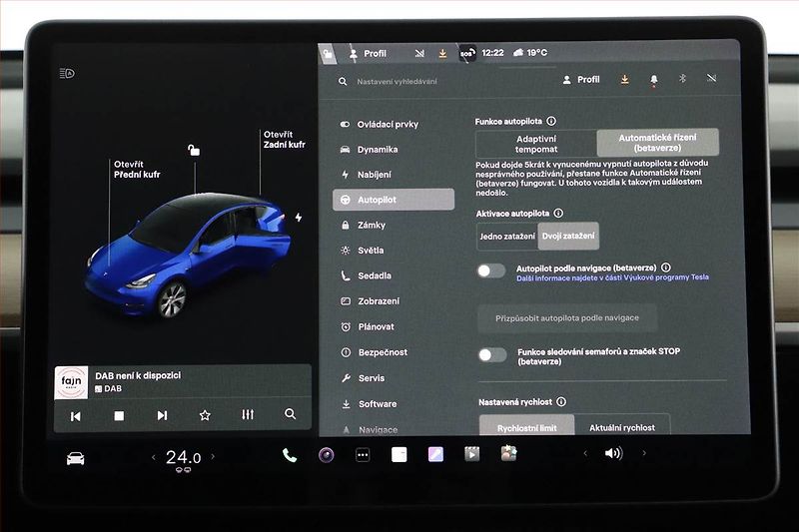Raise volume with right chevron
The width and height of the screenshot is (799, 532).
pos(643,452)
